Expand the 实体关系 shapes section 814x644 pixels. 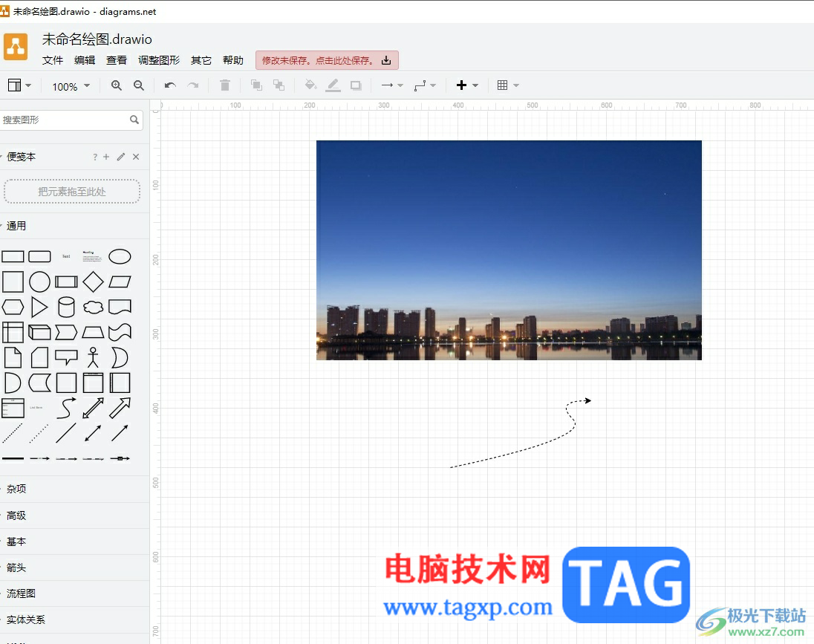pyautogui.click(x=25, y=619)
